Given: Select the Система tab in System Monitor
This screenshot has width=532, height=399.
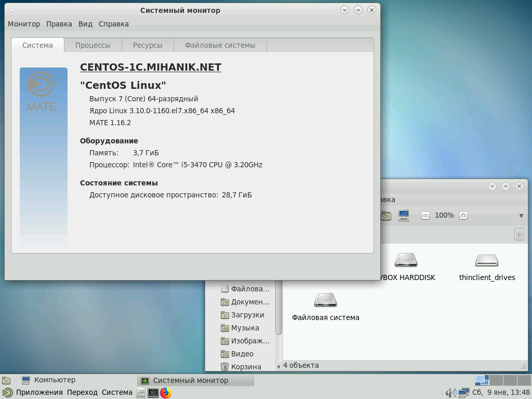Looking at the screenshot, I should coord(37,45).
